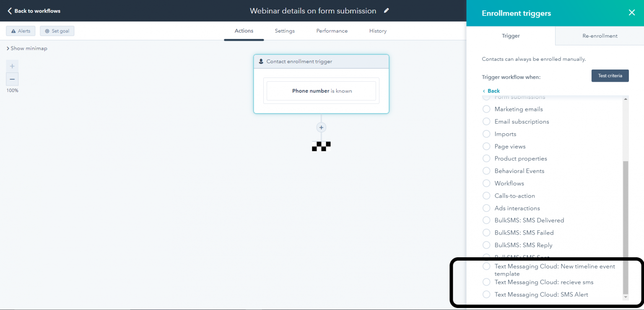Click the Test criteria button
This screenshot has height=310, width=644.
click(610, 75)
